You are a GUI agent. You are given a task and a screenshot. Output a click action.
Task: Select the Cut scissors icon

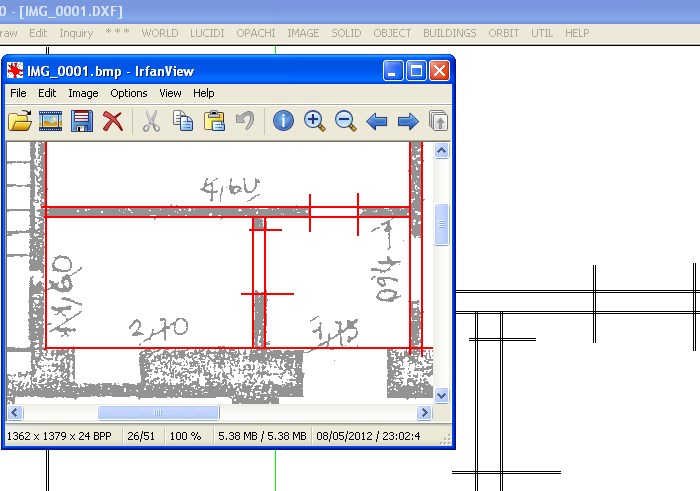(x=151, y=121)
